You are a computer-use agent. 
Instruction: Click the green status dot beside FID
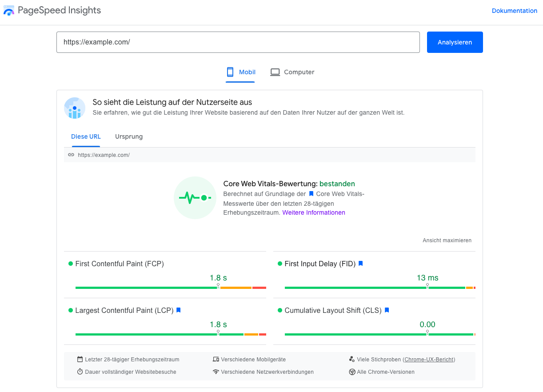click(x=280, y=264)
